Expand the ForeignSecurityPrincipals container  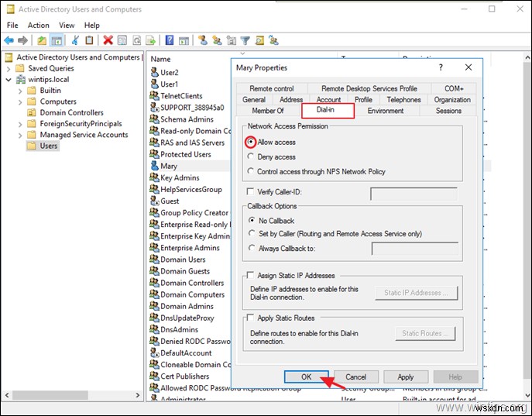tap(20, 124)
